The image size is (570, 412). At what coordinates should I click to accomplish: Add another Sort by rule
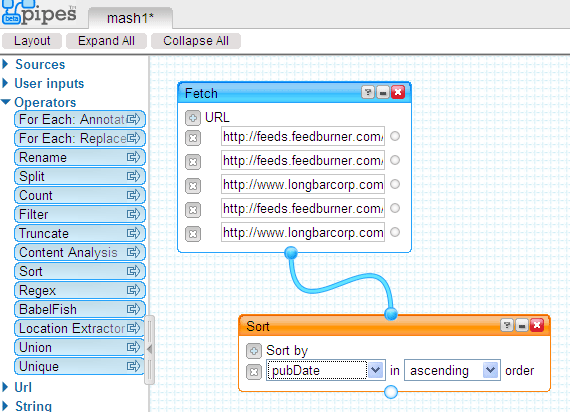tap(254, 351)
